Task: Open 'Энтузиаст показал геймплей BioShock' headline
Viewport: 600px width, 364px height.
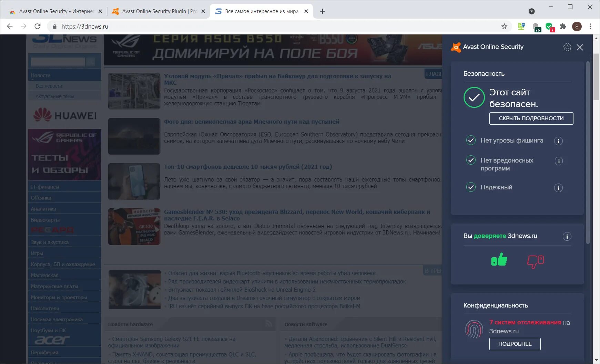Action: (242, 290)
